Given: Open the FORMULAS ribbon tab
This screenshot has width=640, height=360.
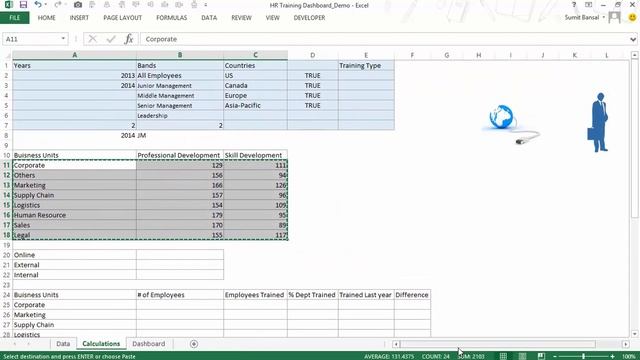Looking at the screenshot, I should 171,18.
